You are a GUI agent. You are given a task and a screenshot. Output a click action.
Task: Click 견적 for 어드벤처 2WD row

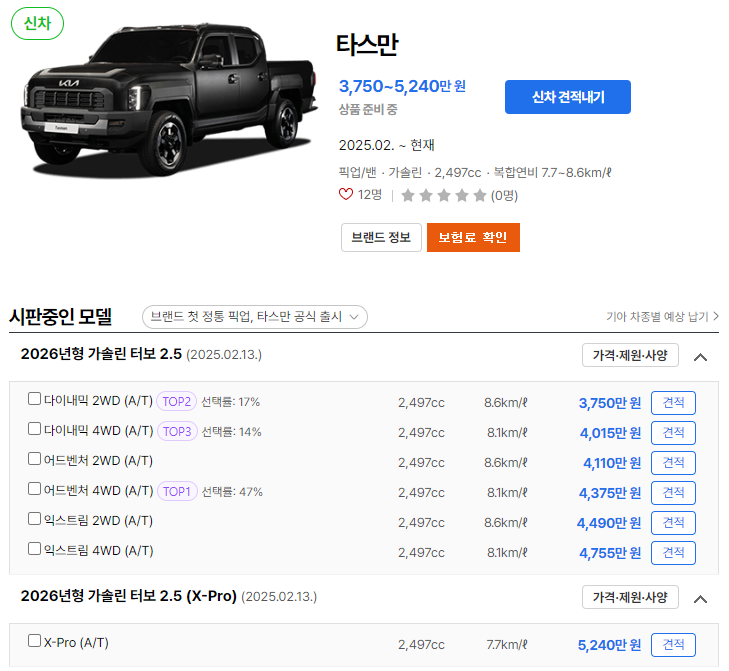tap(673, 463)
